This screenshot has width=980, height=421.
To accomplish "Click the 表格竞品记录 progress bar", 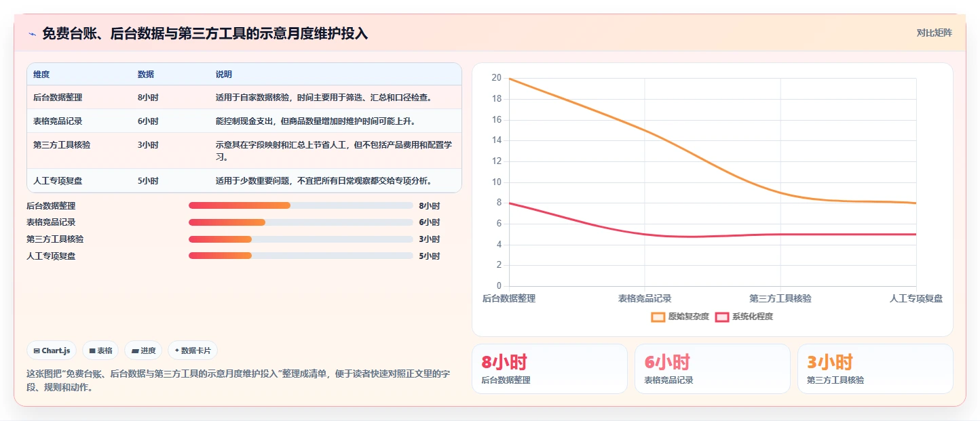I will click(x=301, y=222).
